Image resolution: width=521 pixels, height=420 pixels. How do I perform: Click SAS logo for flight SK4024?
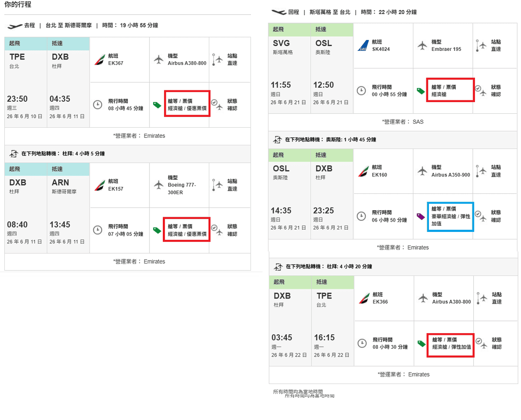pyautogui.click(x=363, y=46)
